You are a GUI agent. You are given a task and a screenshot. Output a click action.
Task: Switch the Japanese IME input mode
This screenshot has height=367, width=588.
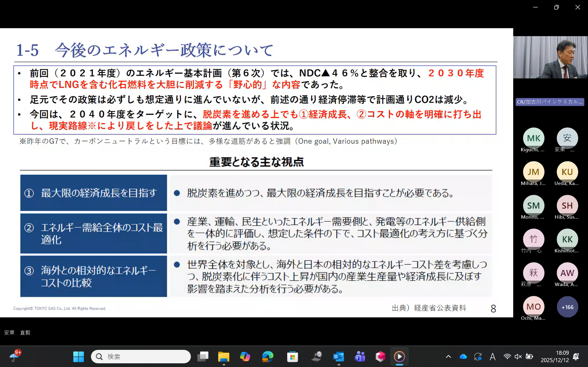(492, 356)
